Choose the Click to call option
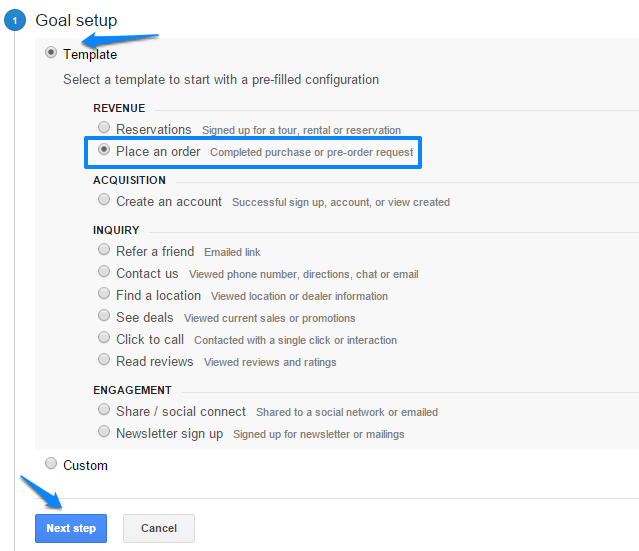The image size is (639, 551). [x=104, y=338]
